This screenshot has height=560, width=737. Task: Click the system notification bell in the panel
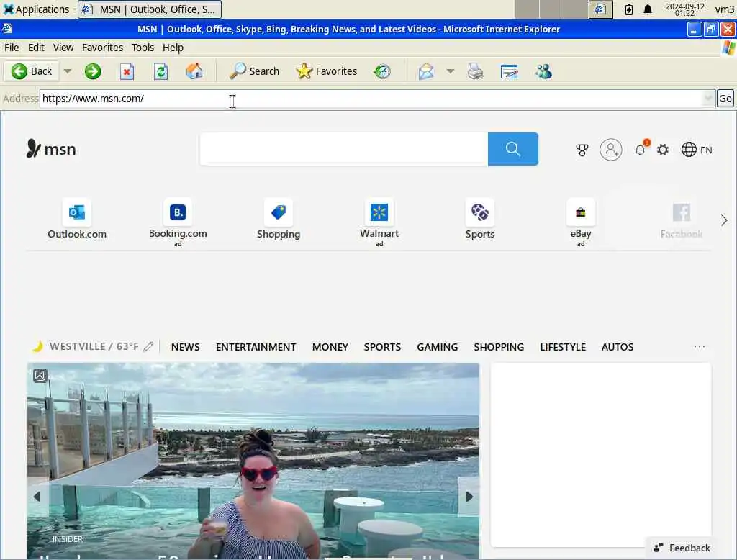pos(648,9)
